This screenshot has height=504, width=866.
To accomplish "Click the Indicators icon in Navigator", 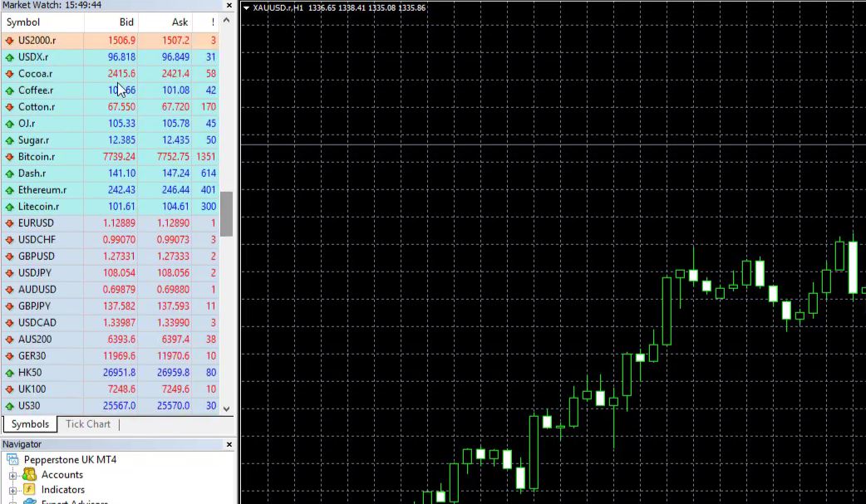I will pos(29,490).
